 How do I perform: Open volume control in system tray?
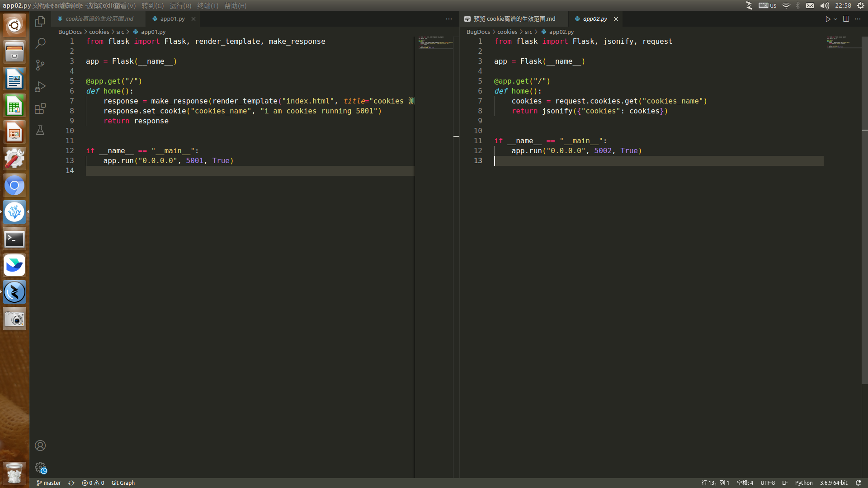pos(825,5)
